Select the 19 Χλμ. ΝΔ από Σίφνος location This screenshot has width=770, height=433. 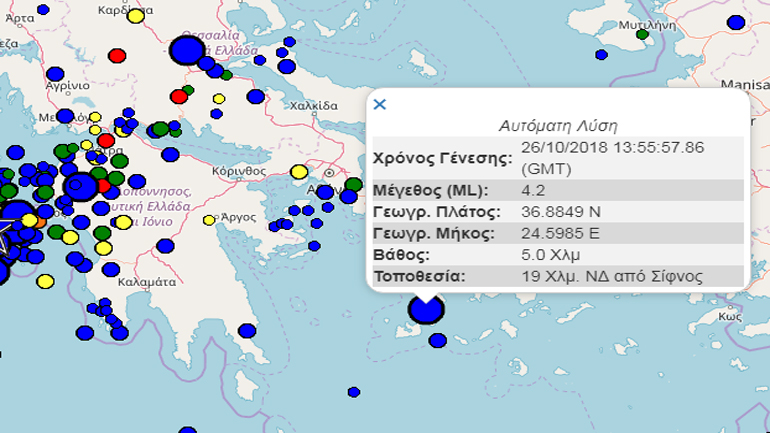point(612,276)
